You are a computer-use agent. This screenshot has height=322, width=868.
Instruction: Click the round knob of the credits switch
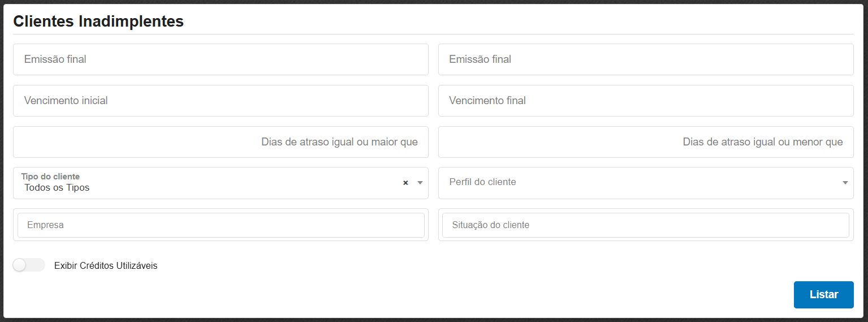tap(20, 265)
